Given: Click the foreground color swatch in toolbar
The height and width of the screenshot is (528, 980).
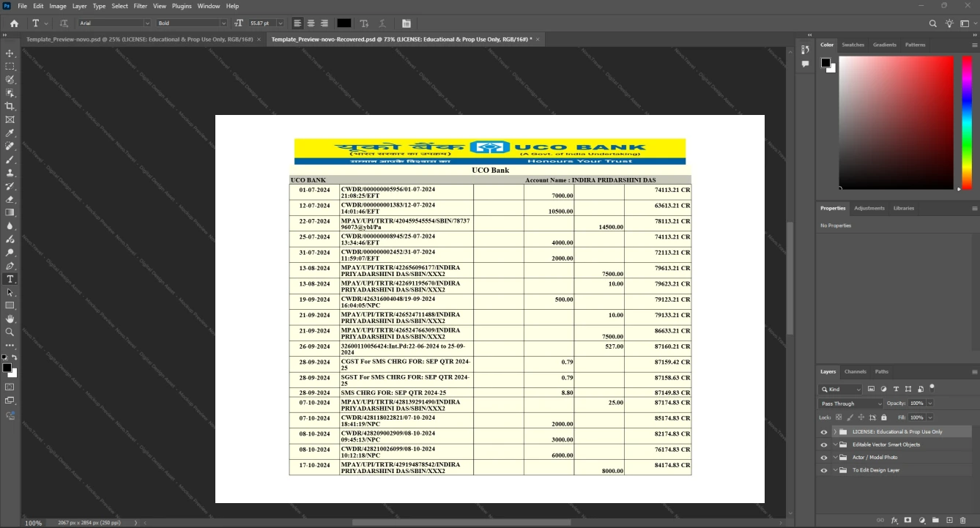Looking at the screenshot, I should (x=7, y=368).
